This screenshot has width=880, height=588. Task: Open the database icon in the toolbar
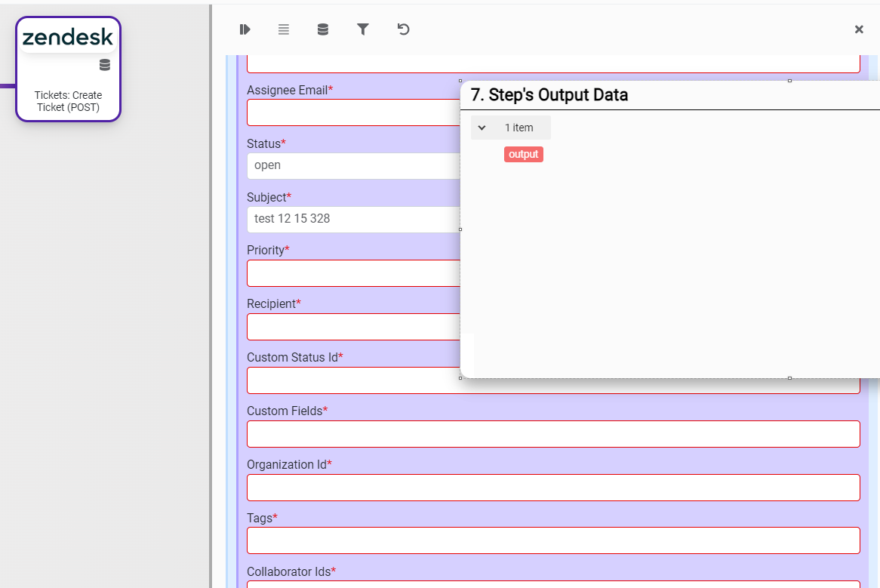(x=323, y=29)
